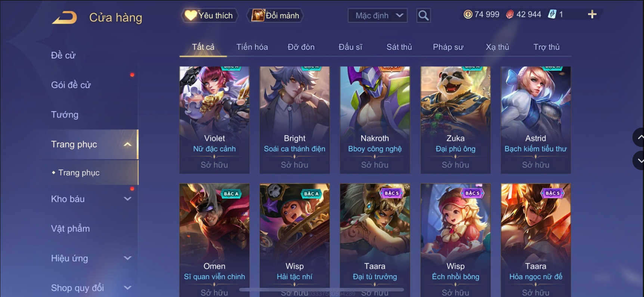Image resolution: width=644 pixels, height=297 pixels.
Task: Click the heart icon in Yêu thích
Action: [191, 15]
